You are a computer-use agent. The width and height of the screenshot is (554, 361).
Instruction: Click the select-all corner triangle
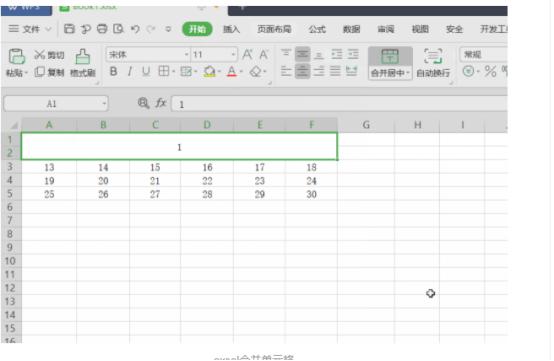[x=13, y=125]
